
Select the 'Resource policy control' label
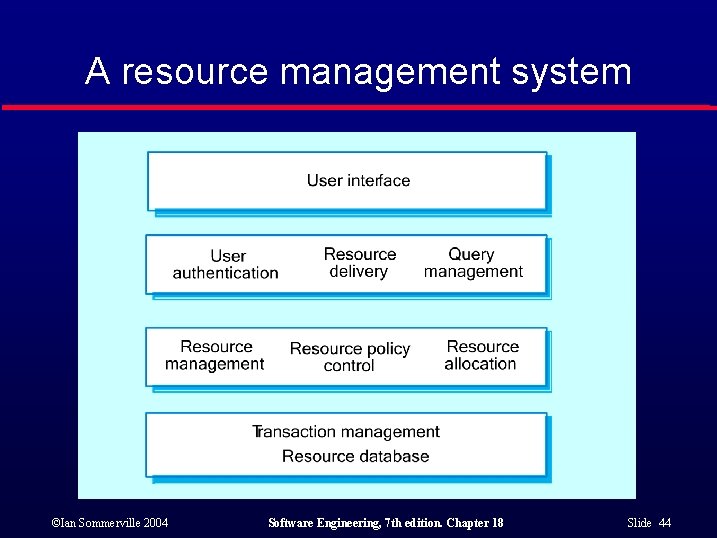[x=350, y=357]
